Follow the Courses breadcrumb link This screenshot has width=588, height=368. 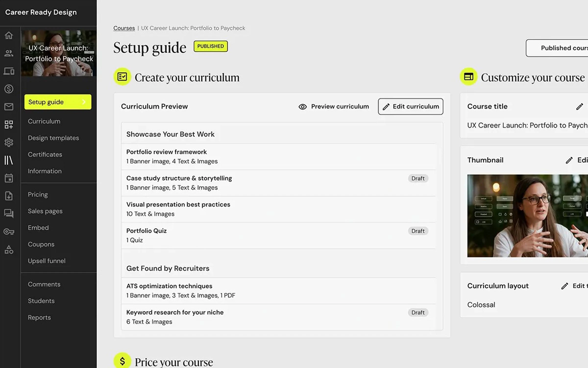(x=124, y=28)
